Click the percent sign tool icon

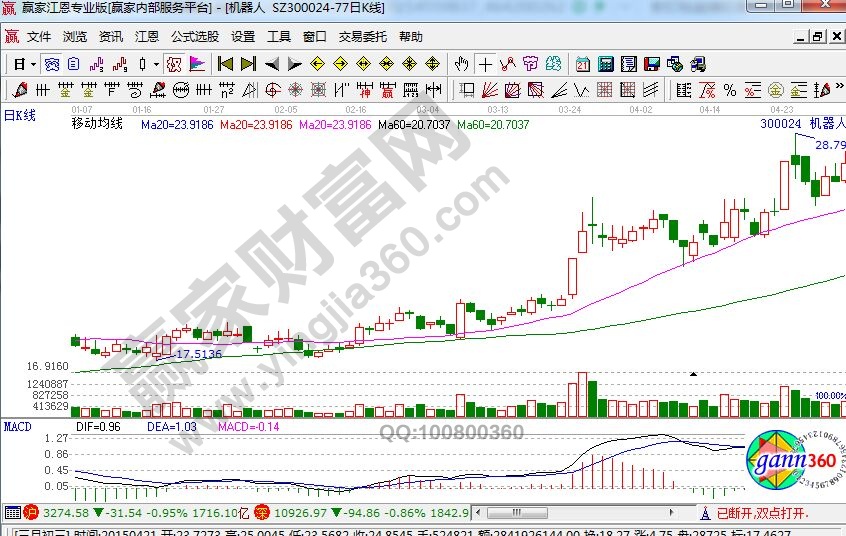pos(730,89)
